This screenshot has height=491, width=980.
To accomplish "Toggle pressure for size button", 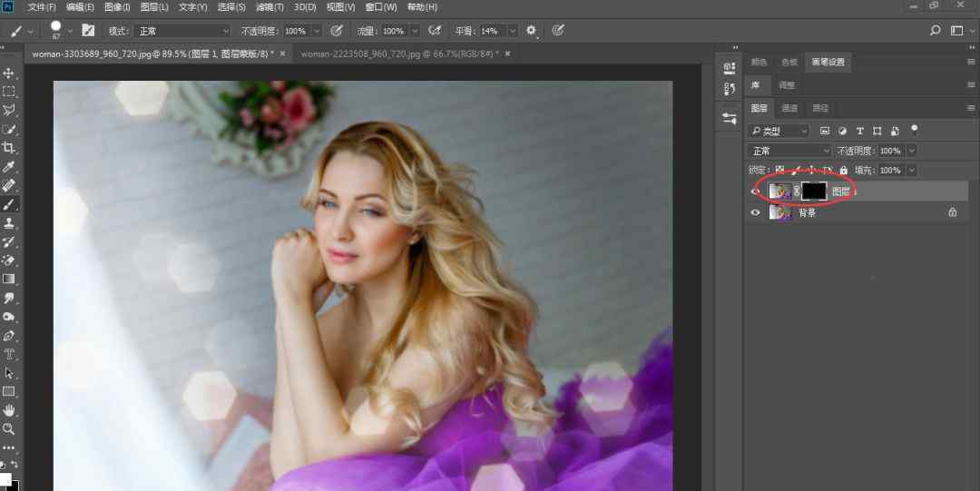I will (x=558, y=30).
